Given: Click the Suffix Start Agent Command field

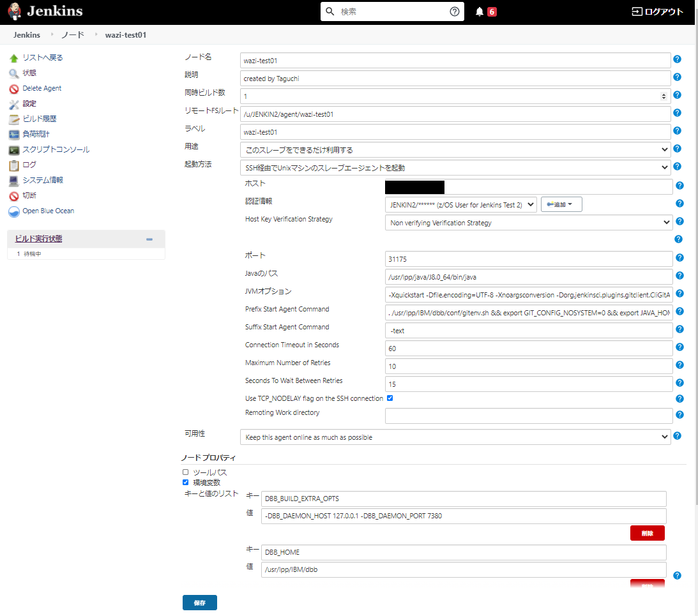Looking at the screenshot, I should point(528,330).
